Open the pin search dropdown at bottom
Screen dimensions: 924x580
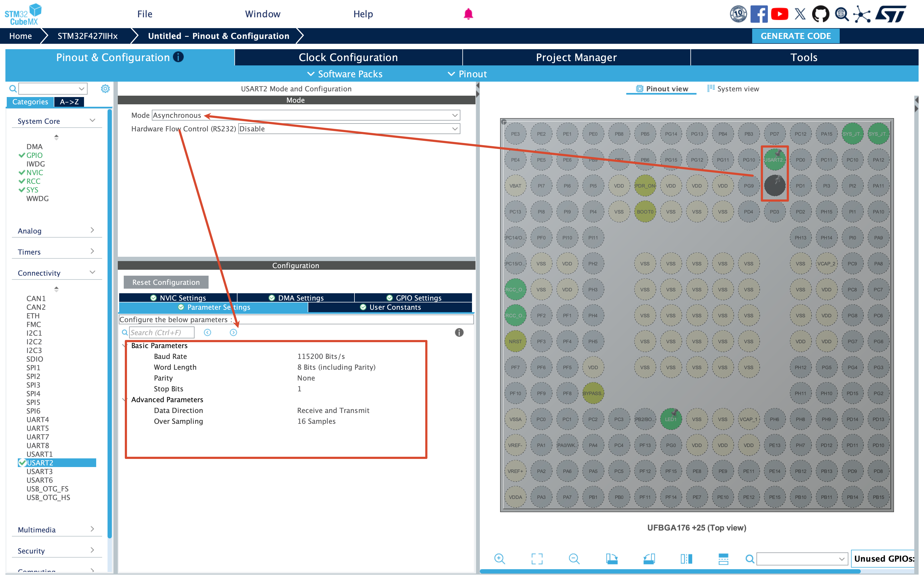point(802,559)
